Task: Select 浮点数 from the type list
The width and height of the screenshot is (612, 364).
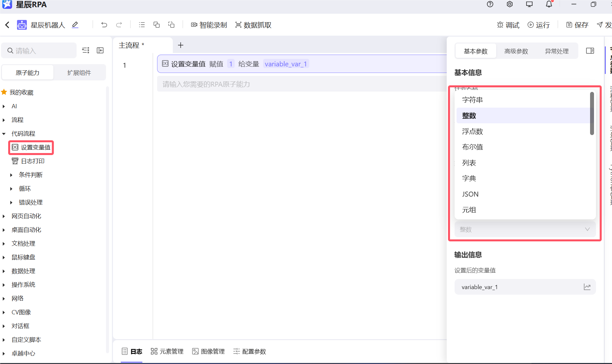Action: 472,131
